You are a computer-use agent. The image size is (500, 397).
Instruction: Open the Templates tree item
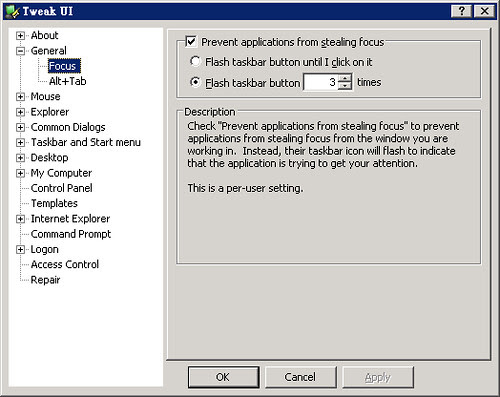pyautogui.click(x=54, y=203)
